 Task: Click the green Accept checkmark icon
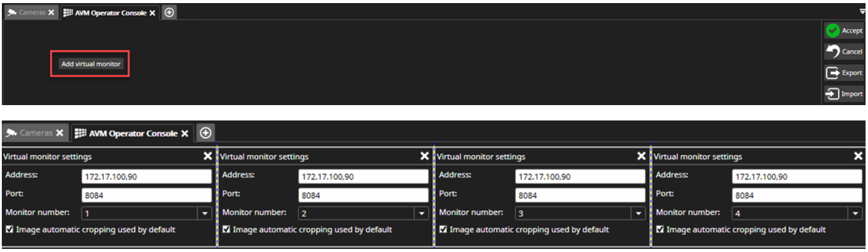pyautogui.click(x=833, y=31)
